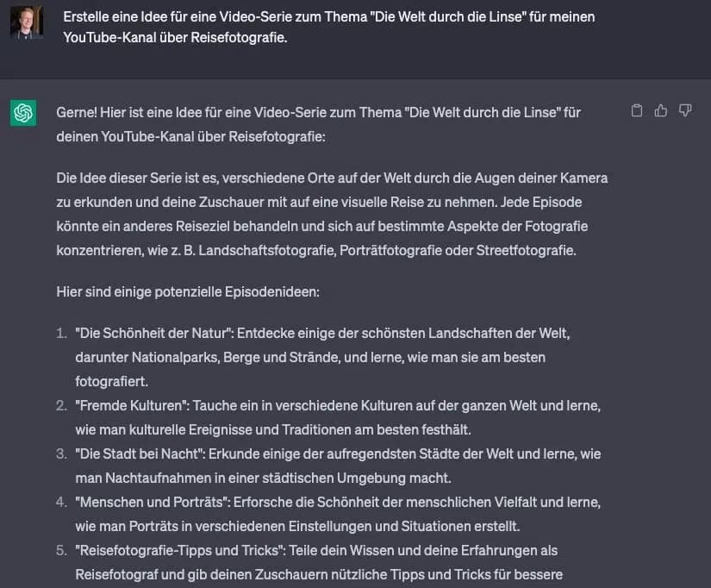
Task: Give the response a thumbs down
Action: (x=684, y=110)
